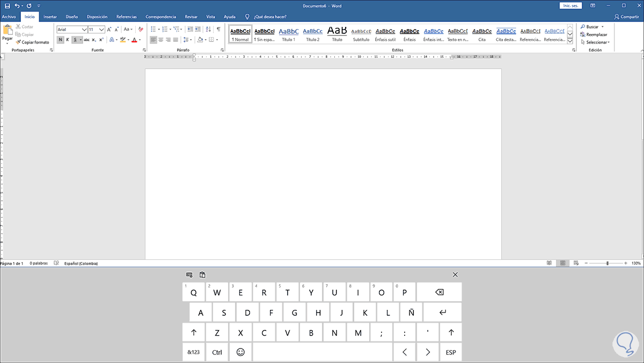Viewport: 644px width, 363px height.
Task: Open the Arial font name dropdown
Action: [x=84, y=30]
